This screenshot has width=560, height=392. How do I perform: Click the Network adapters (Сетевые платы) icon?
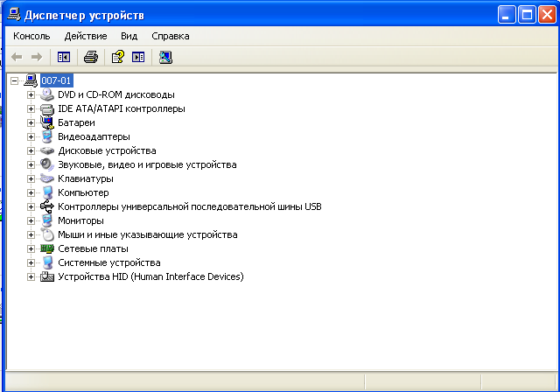47,248
